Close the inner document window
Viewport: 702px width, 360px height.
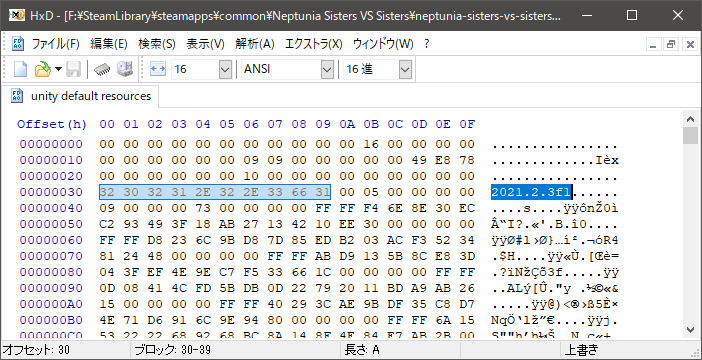pos(690,44)
